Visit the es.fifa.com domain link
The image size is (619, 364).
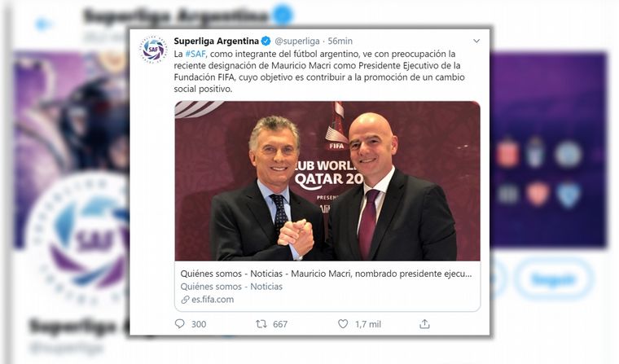pyautogui.click(x=213, y=300)
